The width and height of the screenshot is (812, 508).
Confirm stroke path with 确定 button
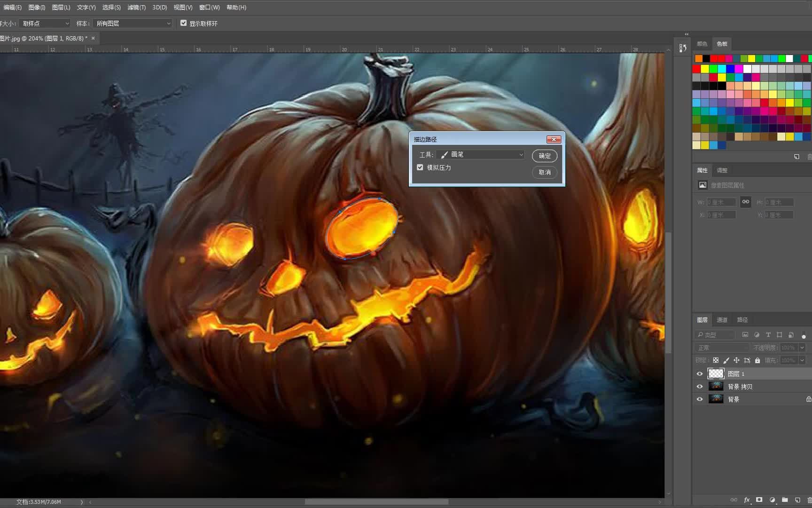coord(545,156)
